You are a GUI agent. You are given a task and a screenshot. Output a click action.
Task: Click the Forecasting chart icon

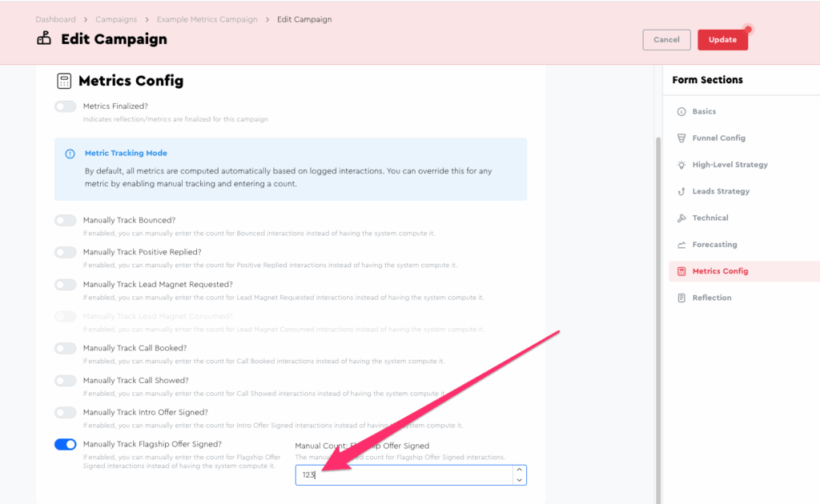681,245
